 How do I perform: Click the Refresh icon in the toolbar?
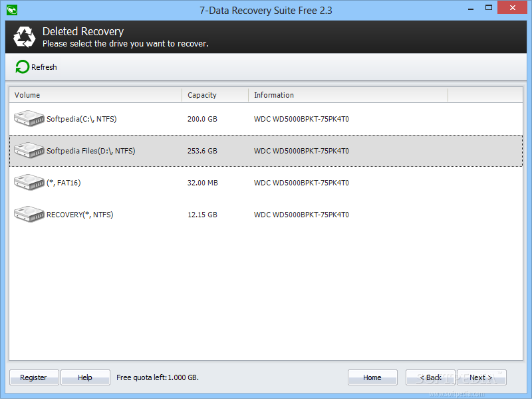point(23,66)
